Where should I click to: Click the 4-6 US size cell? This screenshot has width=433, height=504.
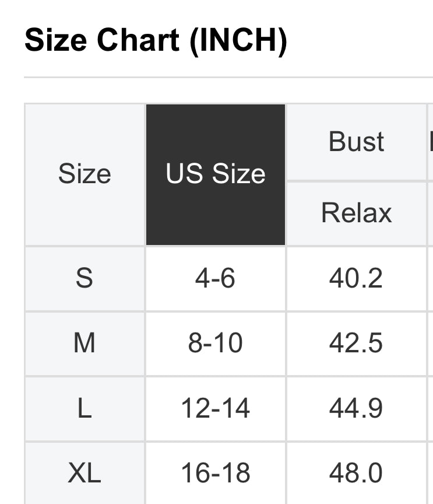click(x=215, y=278)
